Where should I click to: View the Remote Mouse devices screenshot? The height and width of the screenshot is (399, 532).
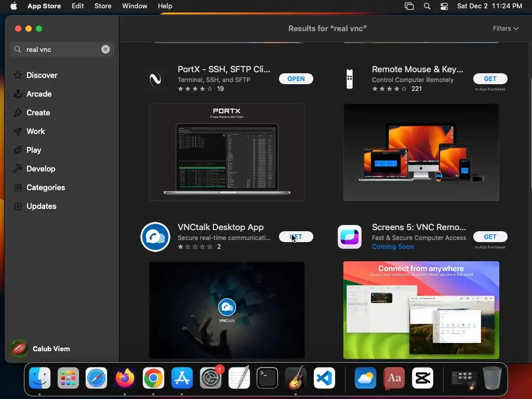[421, 152]
